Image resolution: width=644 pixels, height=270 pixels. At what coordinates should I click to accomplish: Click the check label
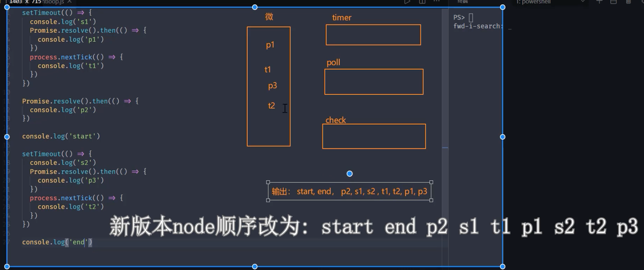point(335,120)
